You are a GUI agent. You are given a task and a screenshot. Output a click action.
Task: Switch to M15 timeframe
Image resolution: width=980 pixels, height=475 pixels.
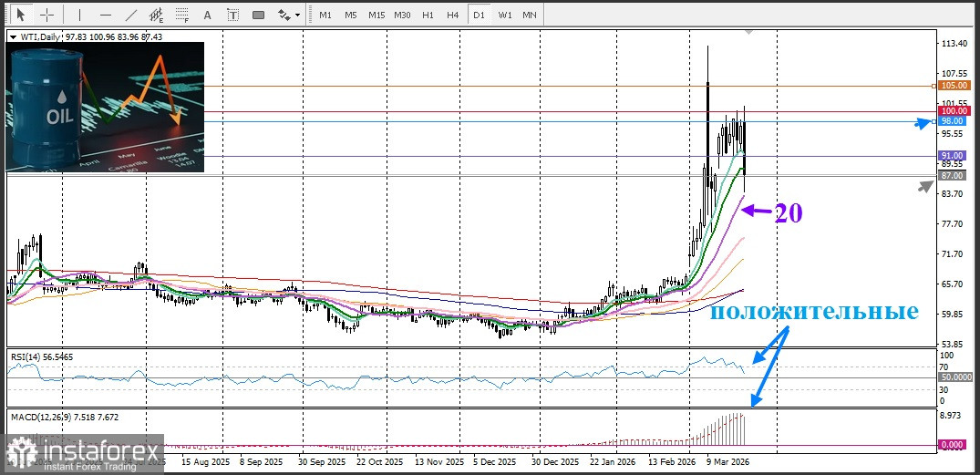[377, 15]
